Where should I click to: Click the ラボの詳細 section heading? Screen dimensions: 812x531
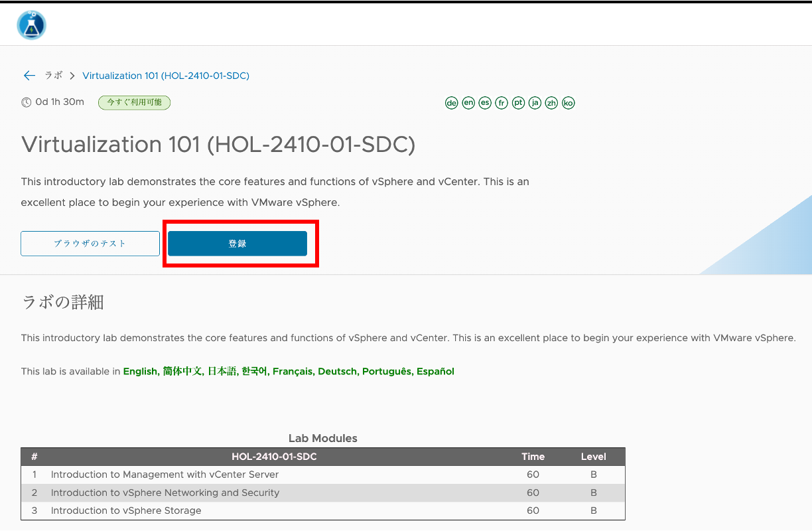tap(62, 303)
